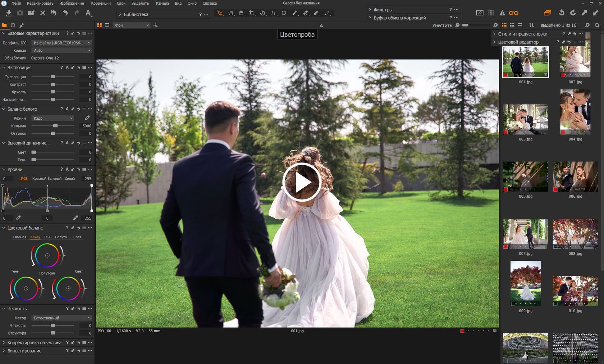
Task: Click the add layer plus icon
Action: [155, 25]
